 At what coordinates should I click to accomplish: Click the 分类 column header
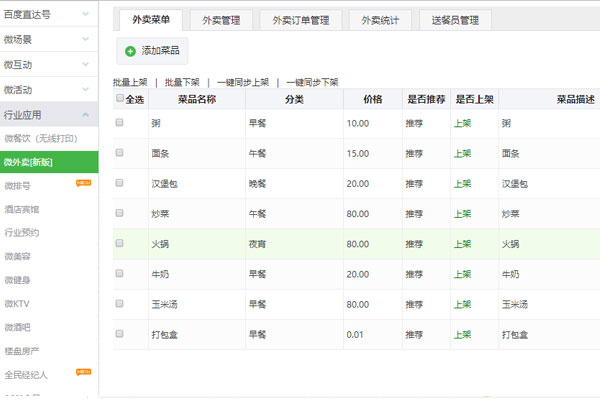pyautogui.click(x=294, y=100)
